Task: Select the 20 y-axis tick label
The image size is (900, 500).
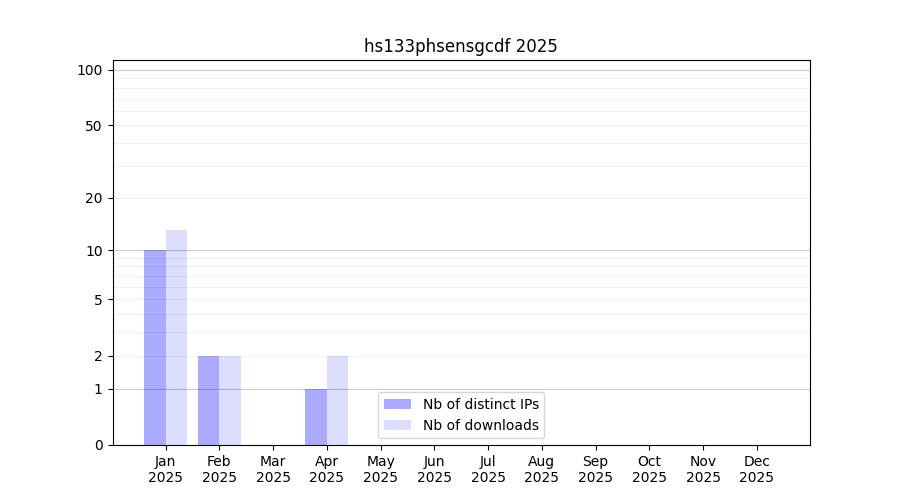Action: tap(94, 198)
